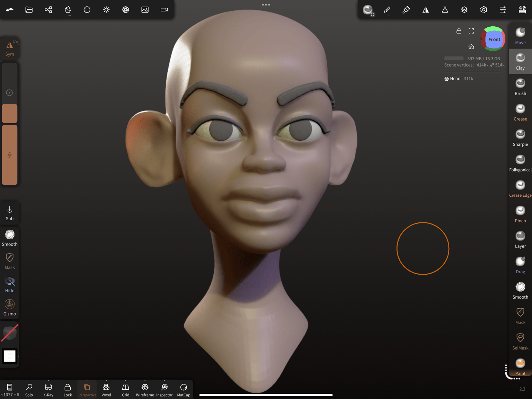This screenshot has height=399, width=532.
Task: Open the Interface sliders menu
Action: [503, 10]
